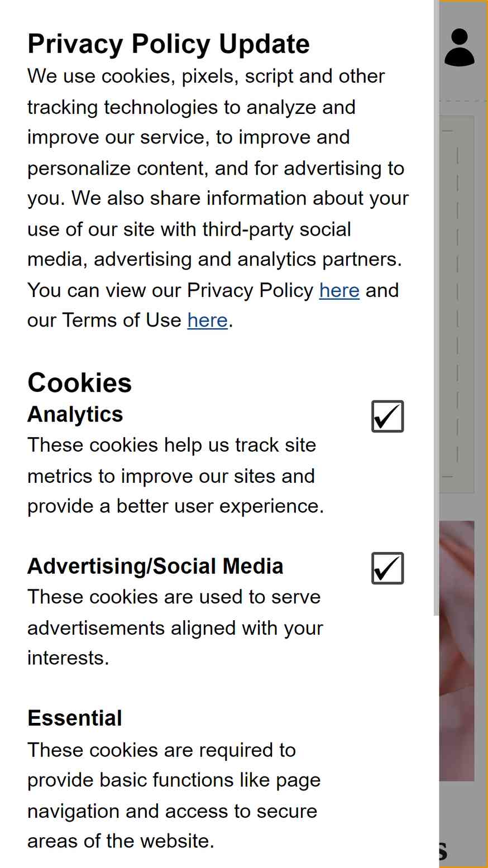Uncheck the Analytics cookies checkbox

(387, 416)
